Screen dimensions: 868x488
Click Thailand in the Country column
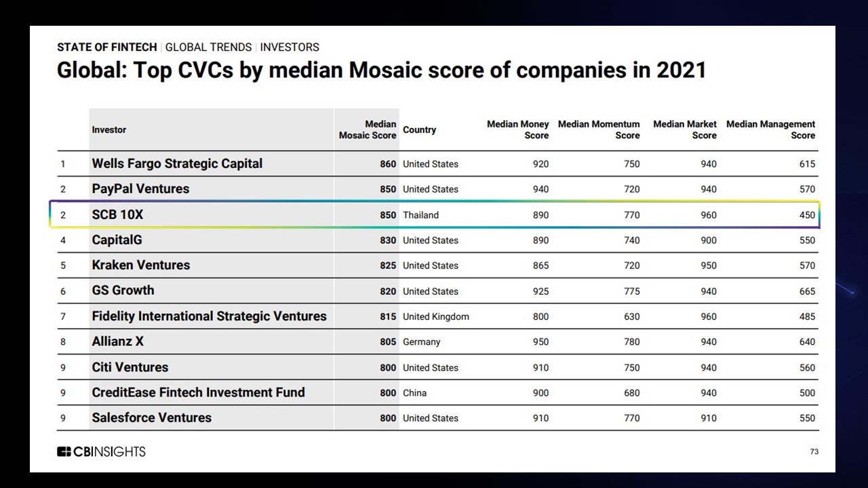point(420,215)
